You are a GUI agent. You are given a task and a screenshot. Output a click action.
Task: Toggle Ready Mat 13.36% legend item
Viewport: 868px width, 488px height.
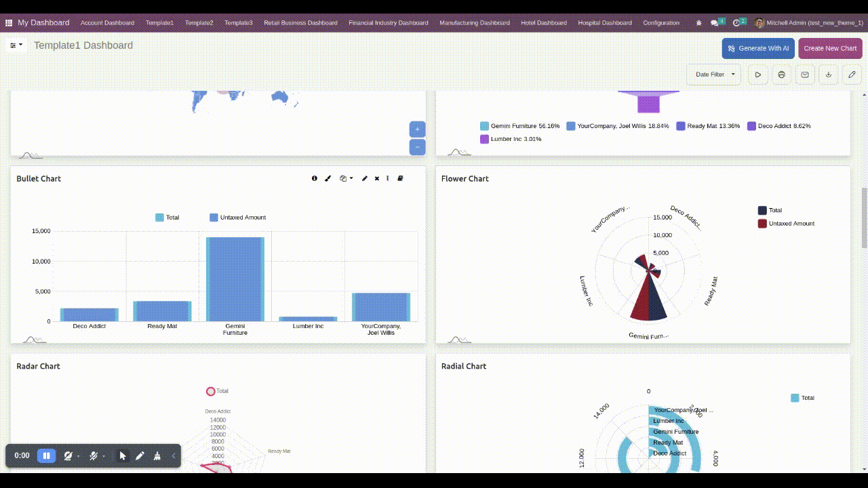(x=709, y=126)
